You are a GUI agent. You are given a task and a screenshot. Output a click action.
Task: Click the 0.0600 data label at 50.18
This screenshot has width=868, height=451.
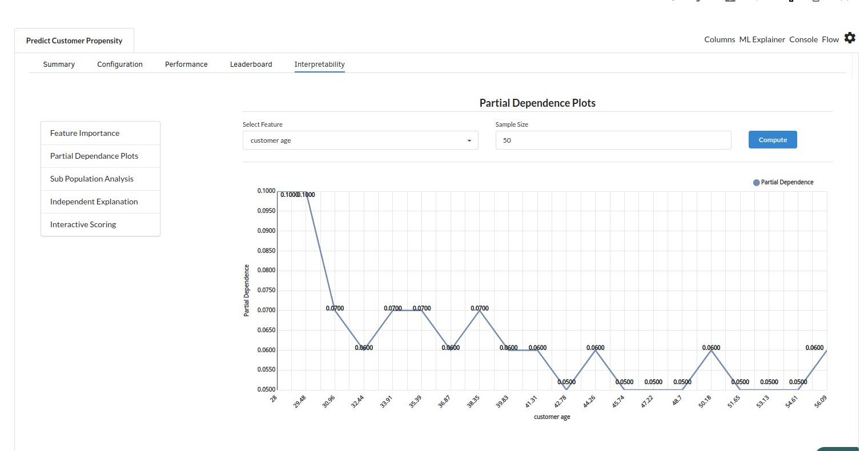(x=711, y=348)
